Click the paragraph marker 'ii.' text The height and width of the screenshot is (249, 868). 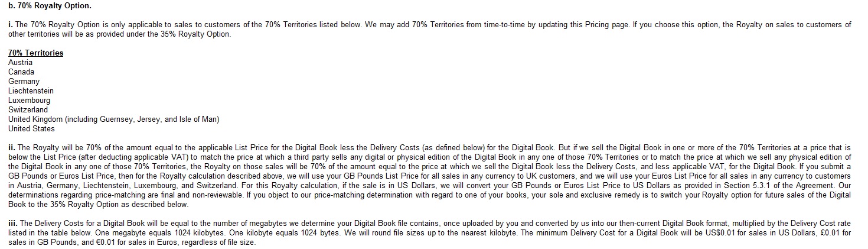[x=12, y=148]
